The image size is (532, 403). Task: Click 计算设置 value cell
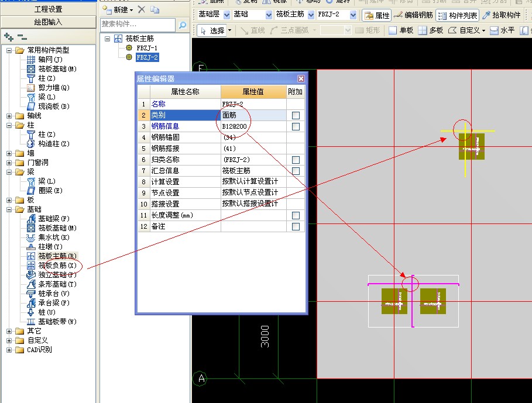click(253, 182)
